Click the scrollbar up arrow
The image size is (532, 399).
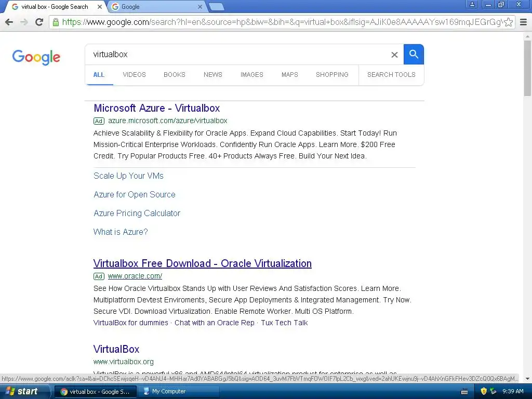click(527, 36)
